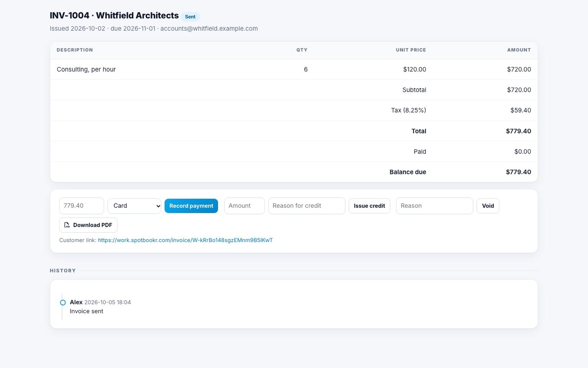Click the Consulting, per hour line item

pos(86,69)
